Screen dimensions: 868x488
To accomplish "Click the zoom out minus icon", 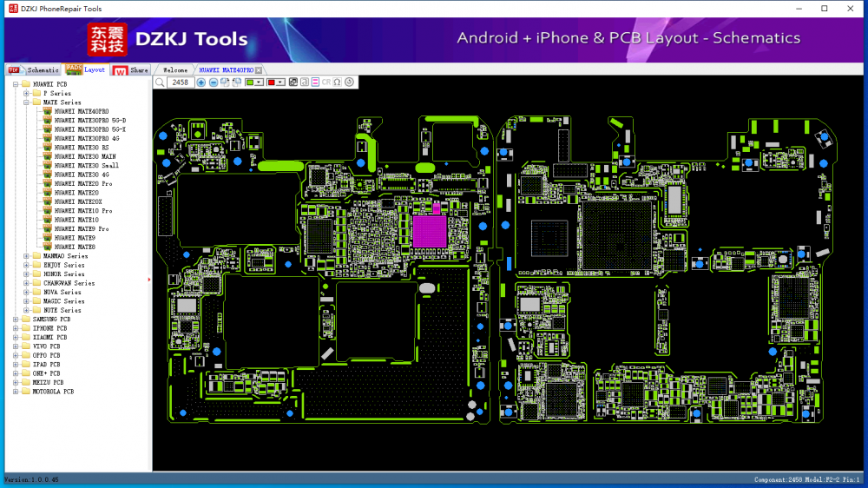I will tap(214, 82).
